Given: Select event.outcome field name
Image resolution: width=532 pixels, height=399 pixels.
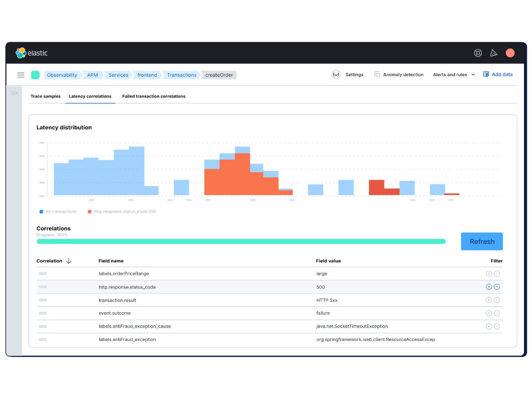Looking at the screenshot, I should click(x=114, y=313).
